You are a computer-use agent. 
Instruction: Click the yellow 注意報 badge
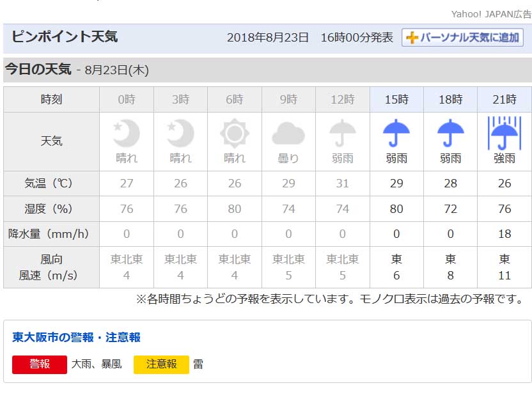(x=162, y=364)
